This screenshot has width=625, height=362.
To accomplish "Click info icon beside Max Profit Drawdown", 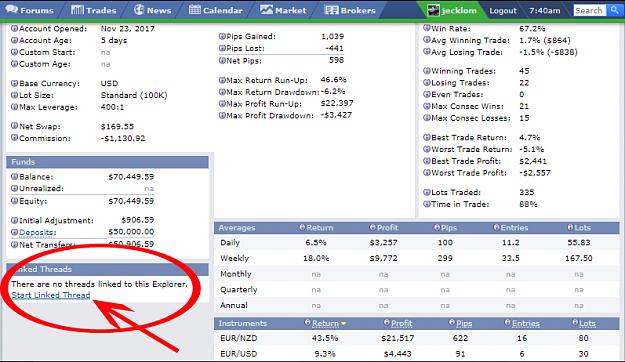I will (x=222, y=116).
